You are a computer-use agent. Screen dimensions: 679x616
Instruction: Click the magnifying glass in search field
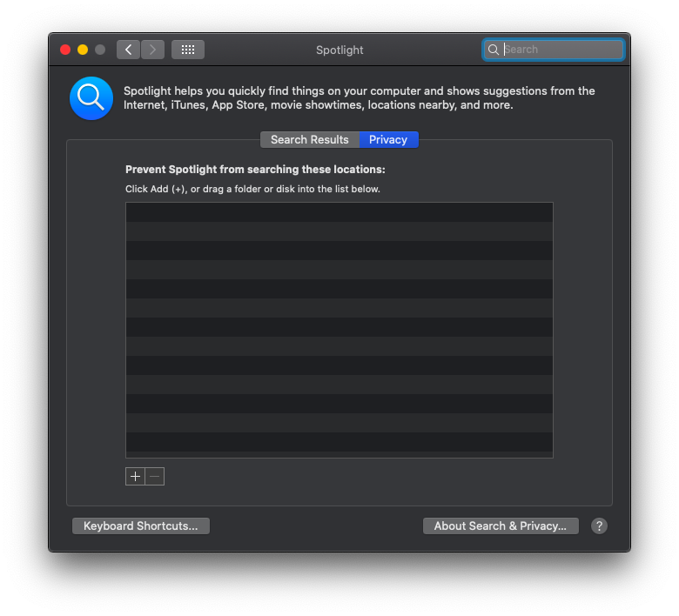494,50
